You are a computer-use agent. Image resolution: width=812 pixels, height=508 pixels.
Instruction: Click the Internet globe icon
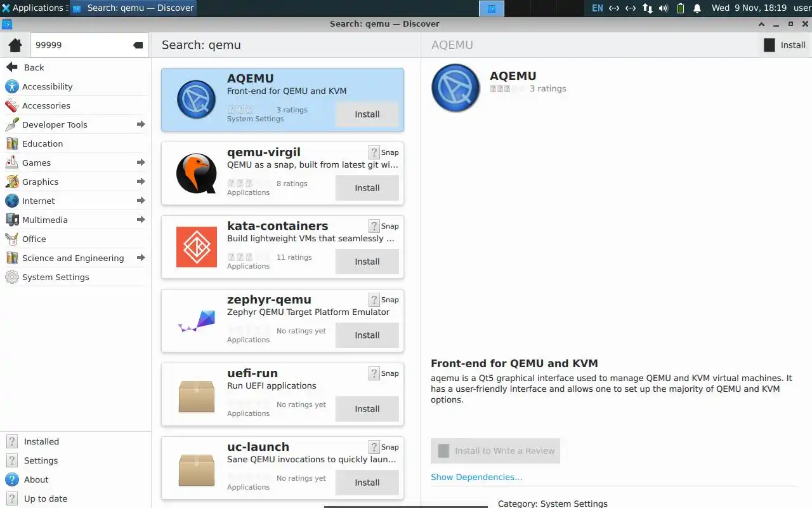(x=11, y=201)
